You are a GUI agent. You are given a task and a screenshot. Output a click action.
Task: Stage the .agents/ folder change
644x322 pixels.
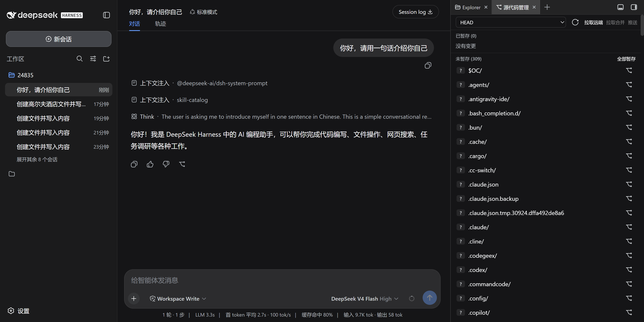pyautogui.click(x=629, y=85)
